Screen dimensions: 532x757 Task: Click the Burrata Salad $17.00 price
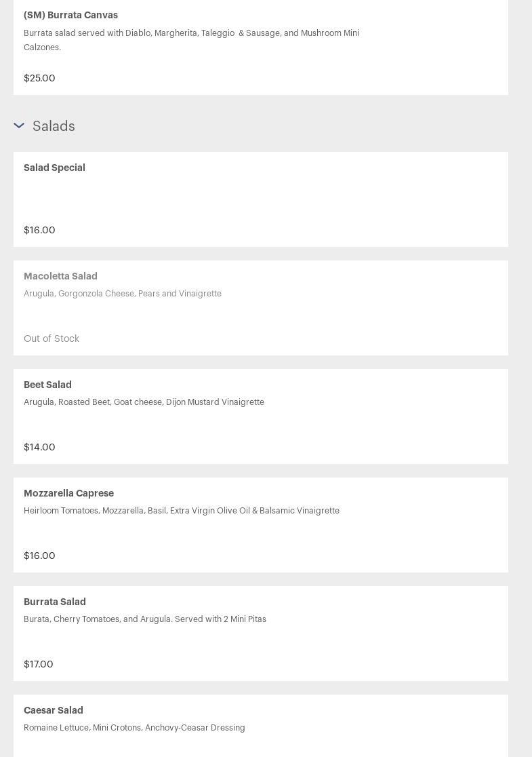(39, 664)
